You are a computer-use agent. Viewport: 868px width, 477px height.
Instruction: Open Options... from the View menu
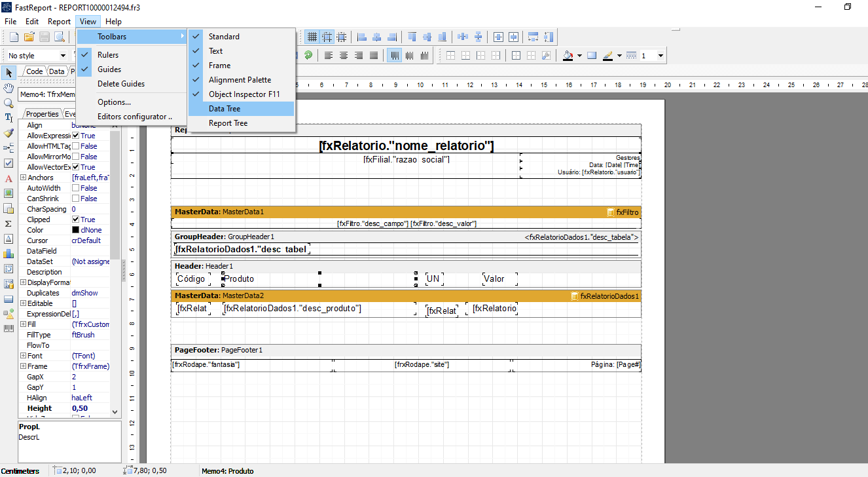pos(114,102)
